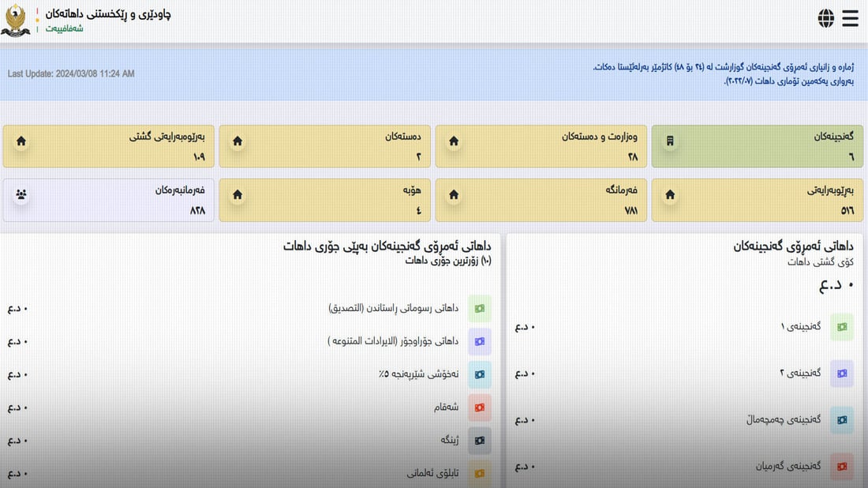This screenshot has height=488, width=868.
Task: Click the home icon on the دەستەکان card
Action: (x=237, y=141)
